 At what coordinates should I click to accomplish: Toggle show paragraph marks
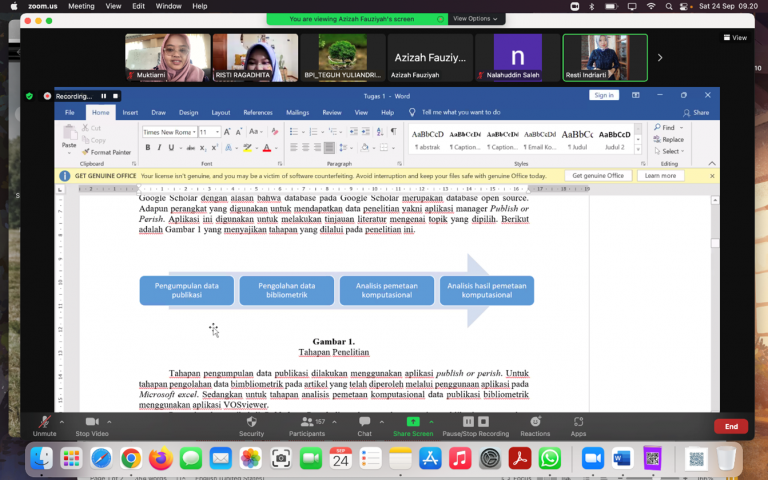coord(393,132)
